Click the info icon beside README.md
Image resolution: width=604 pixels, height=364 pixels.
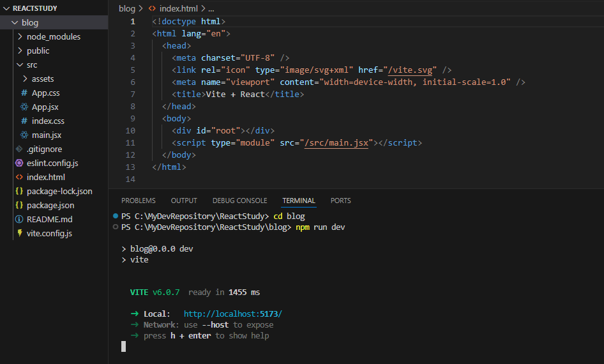[x=19, y=219]
